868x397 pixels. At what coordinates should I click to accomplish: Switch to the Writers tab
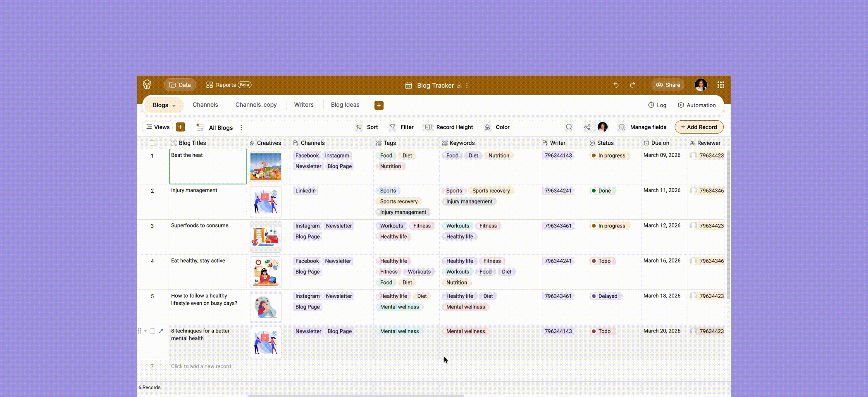point(303,105)
